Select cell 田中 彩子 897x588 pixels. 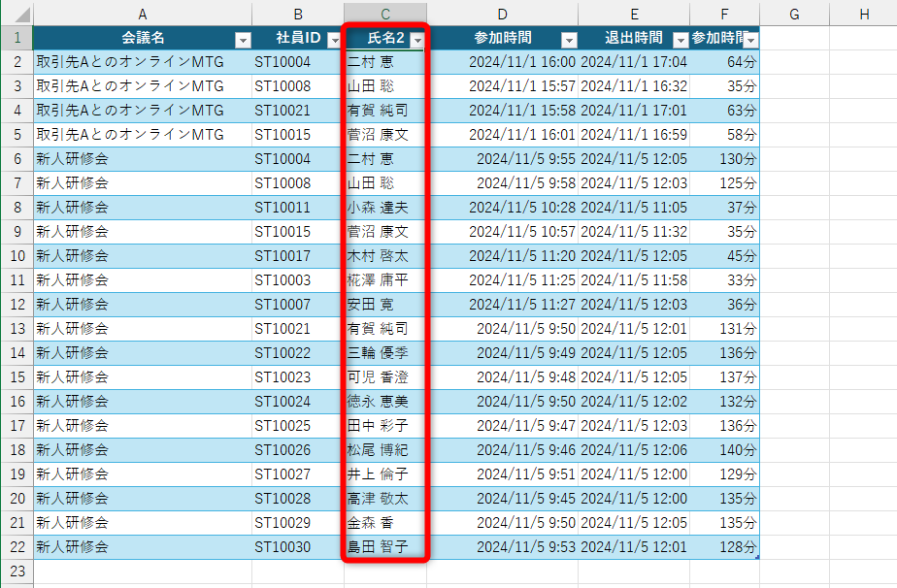coord(385,426)
